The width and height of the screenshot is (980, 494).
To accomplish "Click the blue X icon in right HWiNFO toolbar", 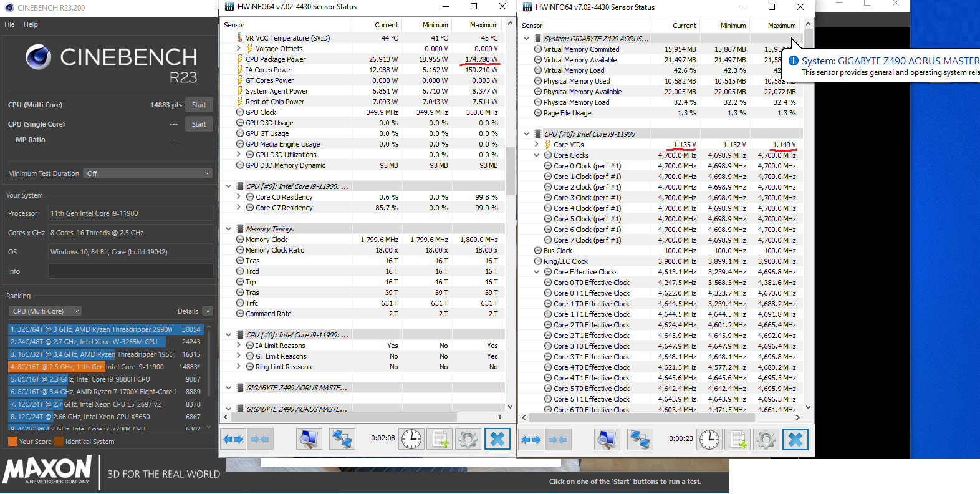I will 795,439.
